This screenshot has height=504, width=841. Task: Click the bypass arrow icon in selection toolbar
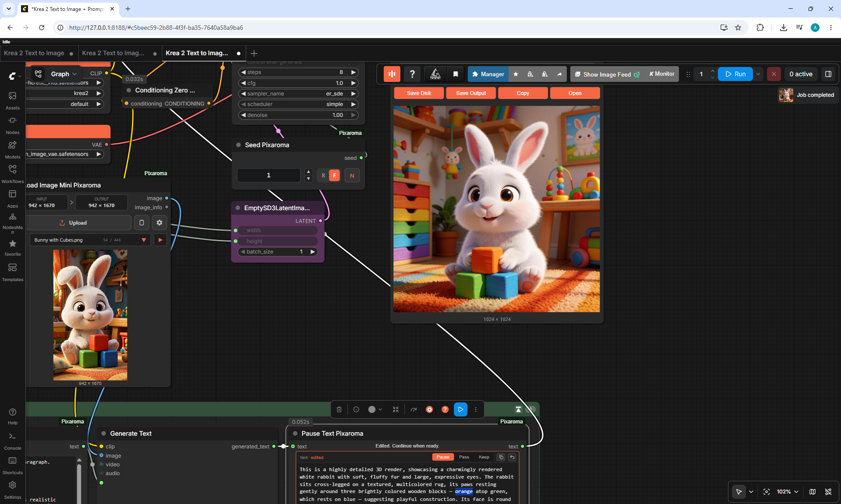[x=413, y=409]
